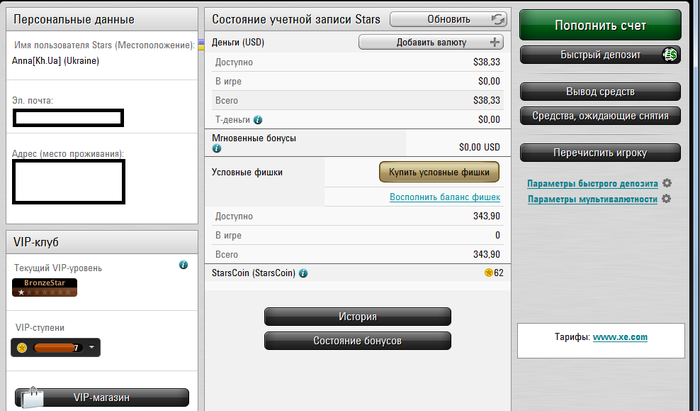Open the История button
Viewport: 700px width, 411px height.
tap(358, 316)
